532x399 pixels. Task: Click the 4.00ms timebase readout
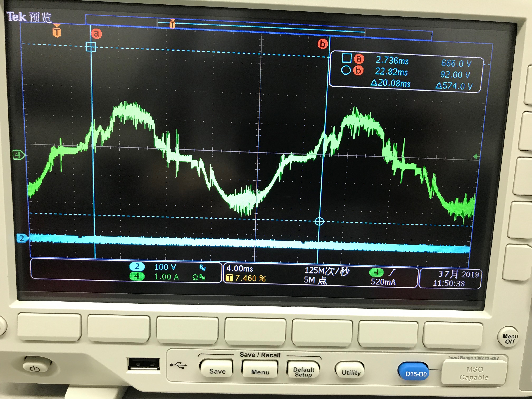tap(239, 268)
